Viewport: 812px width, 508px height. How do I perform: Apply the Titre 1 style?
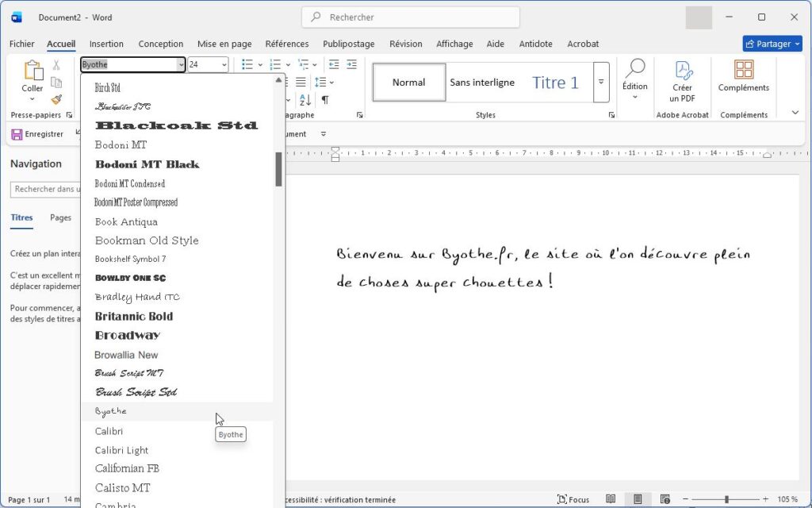click(555, 83)
